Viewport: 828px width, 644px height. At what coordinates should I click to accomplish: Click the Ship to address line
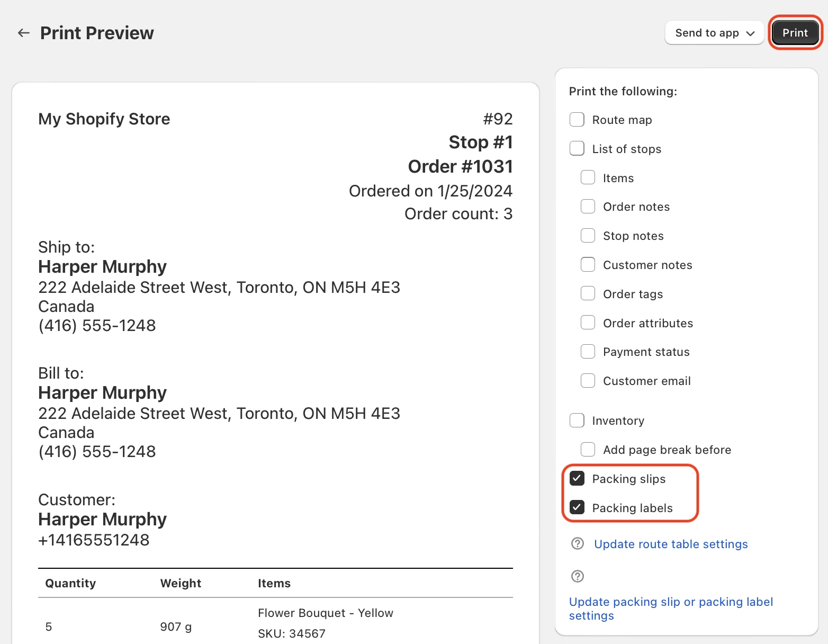[219, 288]
